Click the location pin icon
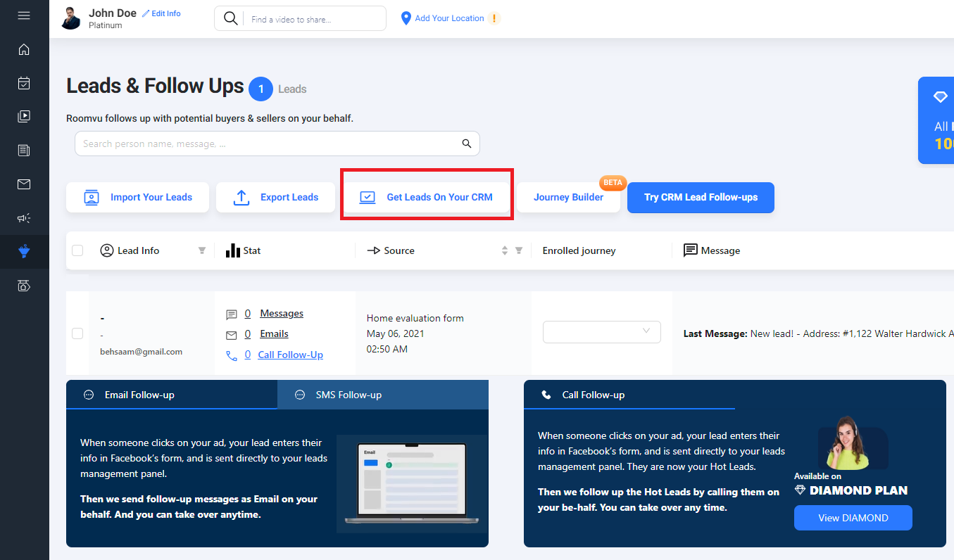 [406, 18]
